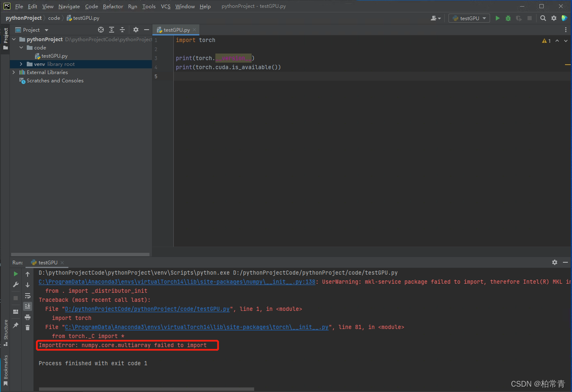The height and width of the screenshot is (392, 572).
Task: Click the console horizontal scrollbar
Action: tap(147, 389)
